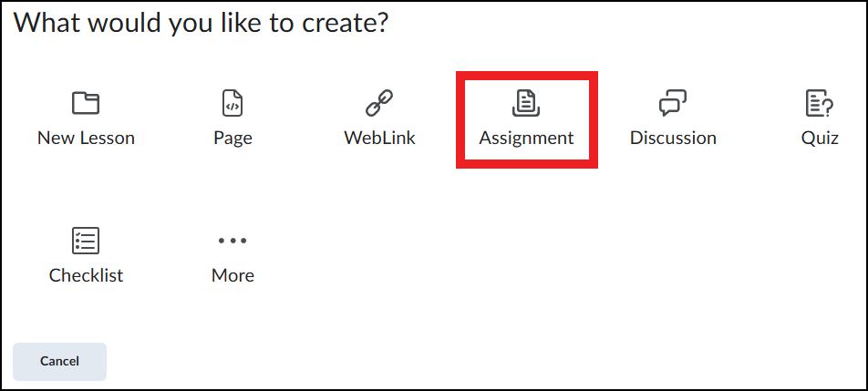Choose the Checklist icon
The width and height of the screenshot is (868, 391).
point(86,241)
